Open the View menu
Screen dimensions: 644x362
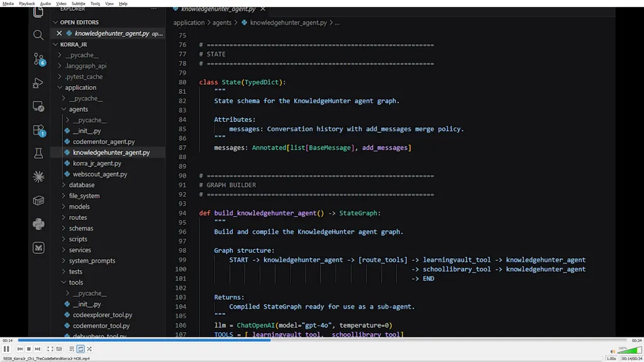coord(109,3)
